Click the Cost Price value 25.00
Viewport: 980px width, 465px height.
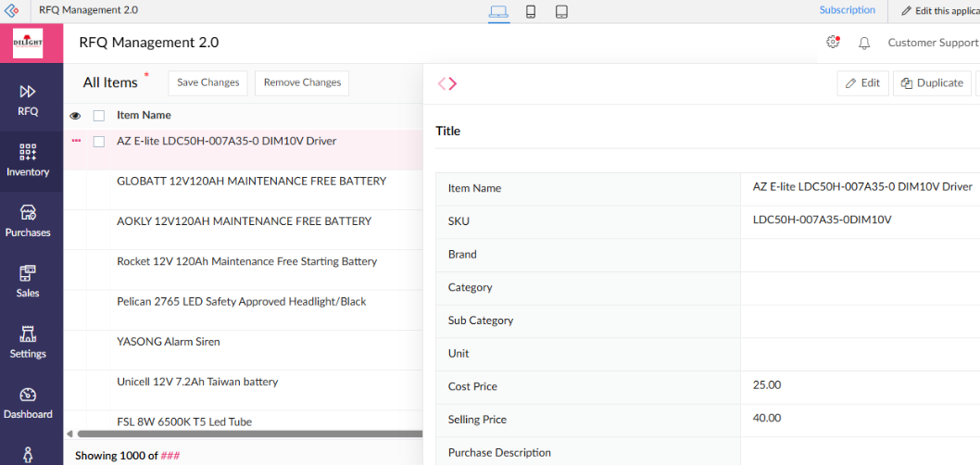click(x=767, y=385)
